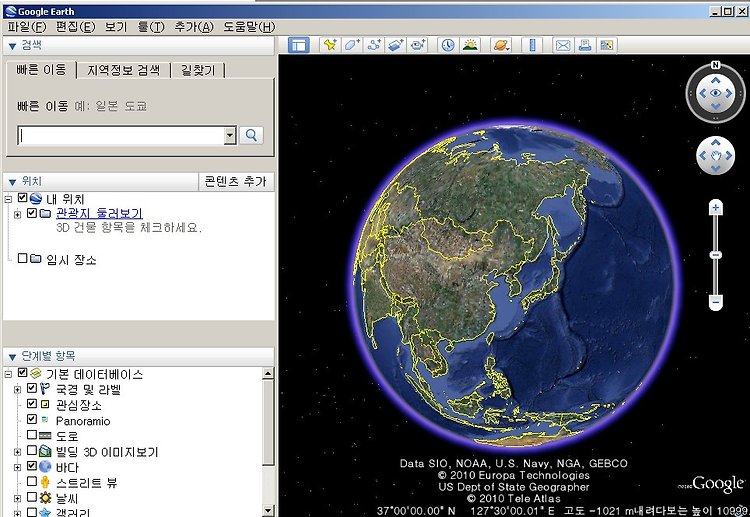Click the zoom slider handle
This screenshot has width=750, height=517.
tap(716, 255)
